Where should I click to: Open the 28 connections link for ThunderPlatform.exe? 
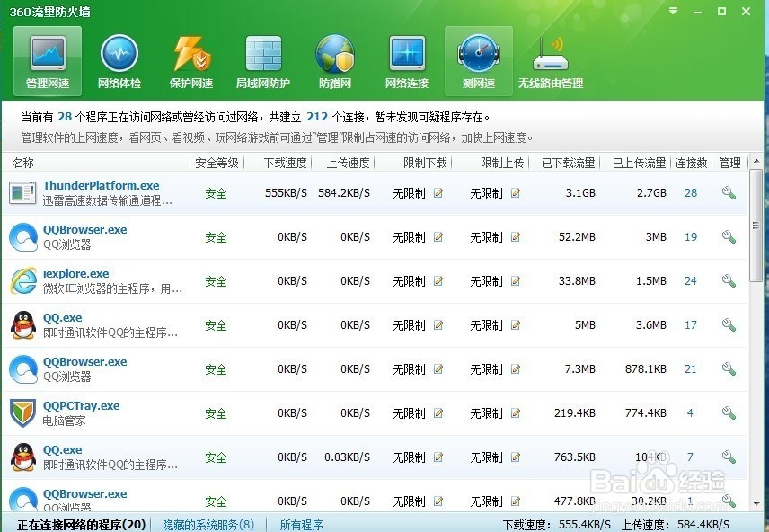[691, 192]
